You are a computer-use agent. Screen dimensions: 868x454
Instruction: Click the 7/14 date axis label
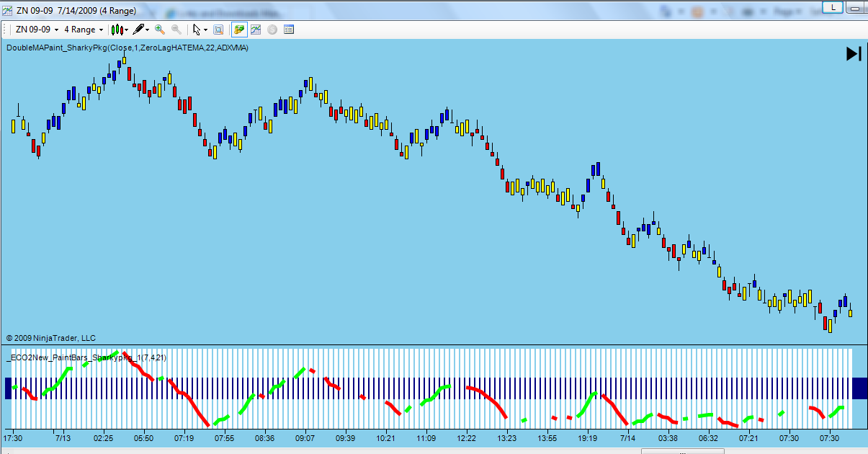627,438
